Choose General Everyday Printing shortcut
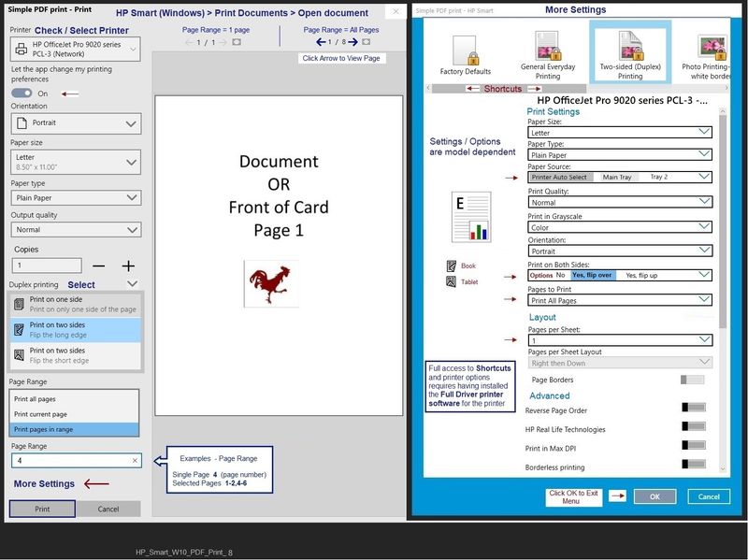 [548, 55]
